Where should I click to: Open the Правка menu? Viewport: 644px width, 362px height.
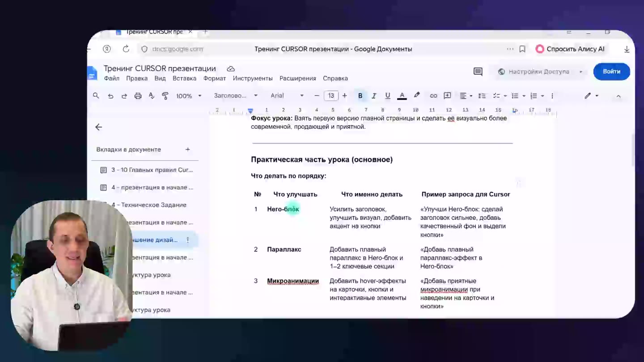pos(137,78)
